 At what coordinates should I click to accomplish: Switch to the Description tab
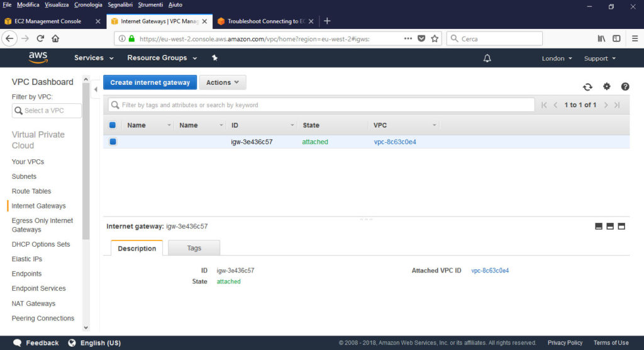(x=136, y=248)
